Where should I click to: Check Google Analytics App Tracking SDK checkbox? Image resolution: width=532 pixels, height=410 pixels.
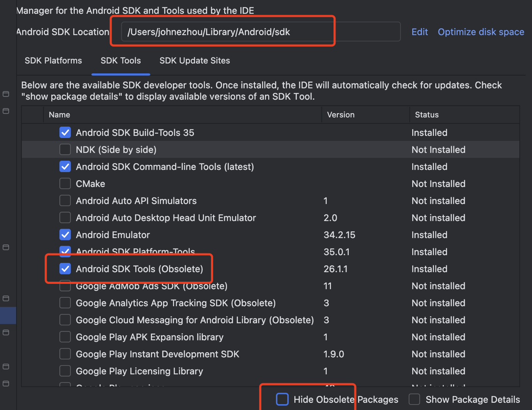coord(65,303)
